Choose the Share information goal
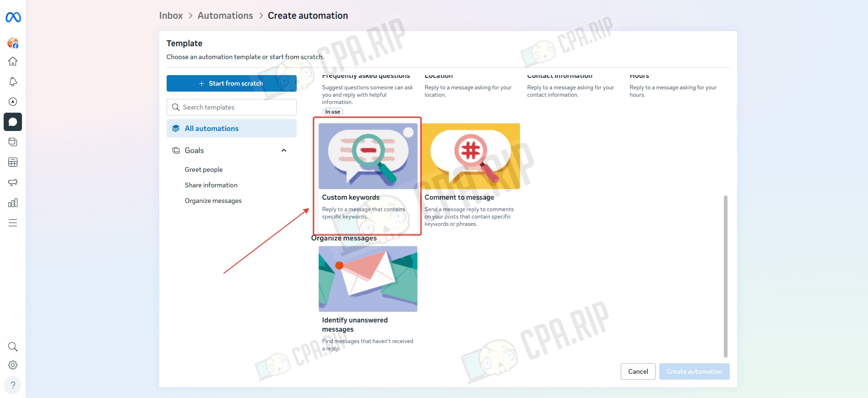 tap(211, 185)
